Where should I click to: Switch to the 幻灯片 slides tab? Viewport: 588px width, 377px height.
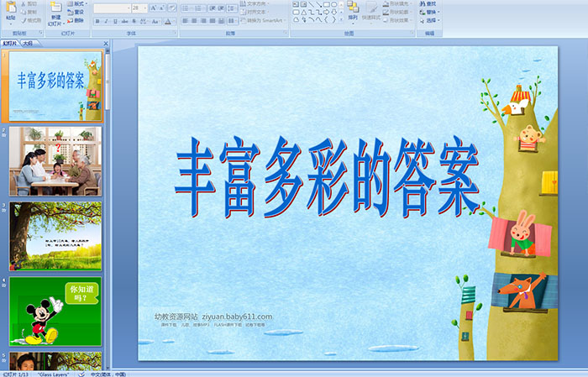click(10, 44)
